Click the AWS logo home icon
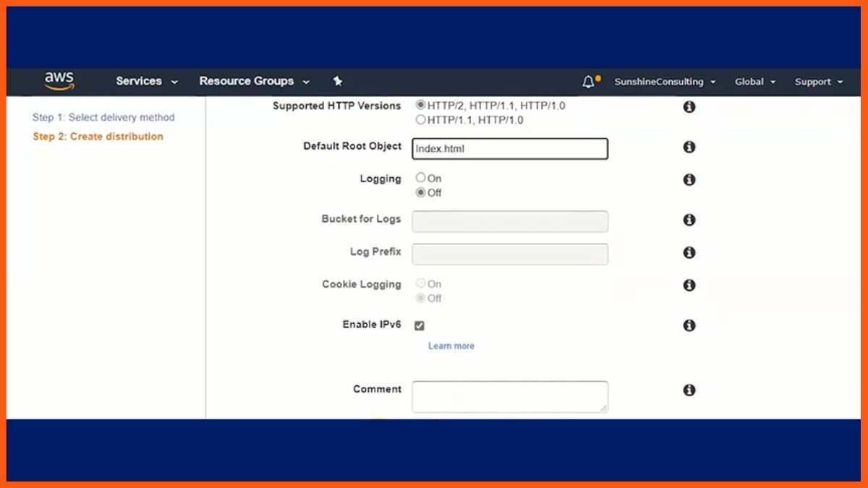 click(59, 81)
